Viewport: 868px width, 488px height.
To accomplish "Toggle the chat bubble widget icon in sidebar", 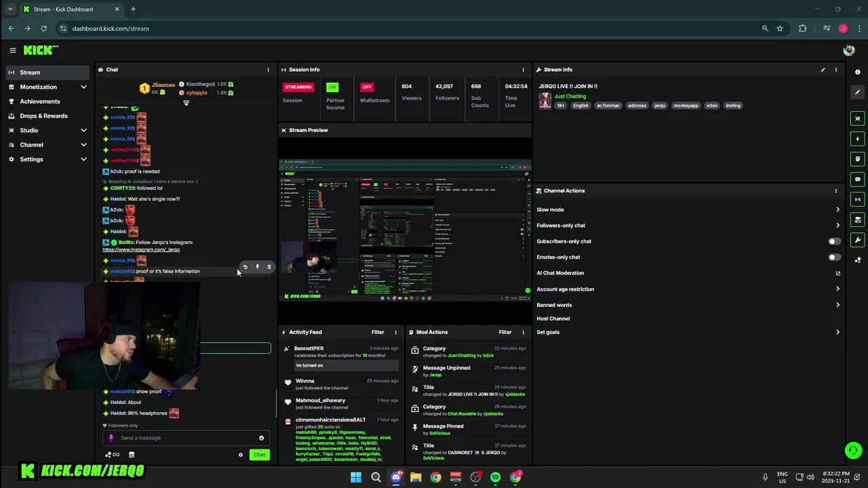I will [x=858, y=180].
